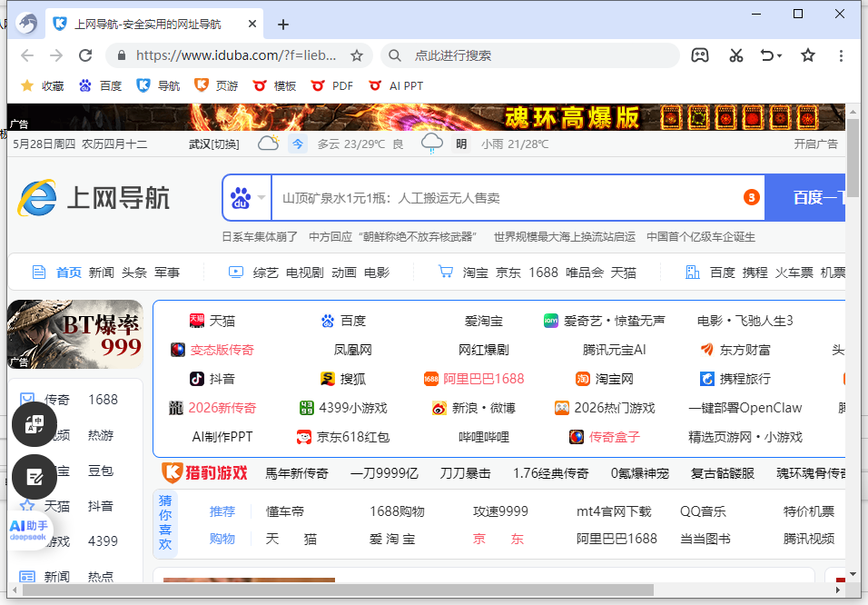Open 搜狐 site link

point(343,379)
